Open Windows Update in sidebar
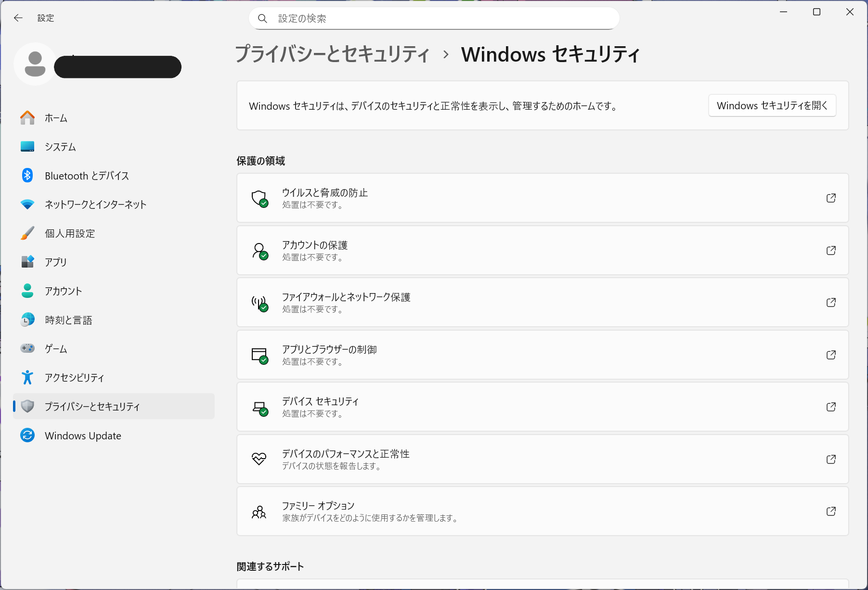868x590 pixels. [83, 436]
